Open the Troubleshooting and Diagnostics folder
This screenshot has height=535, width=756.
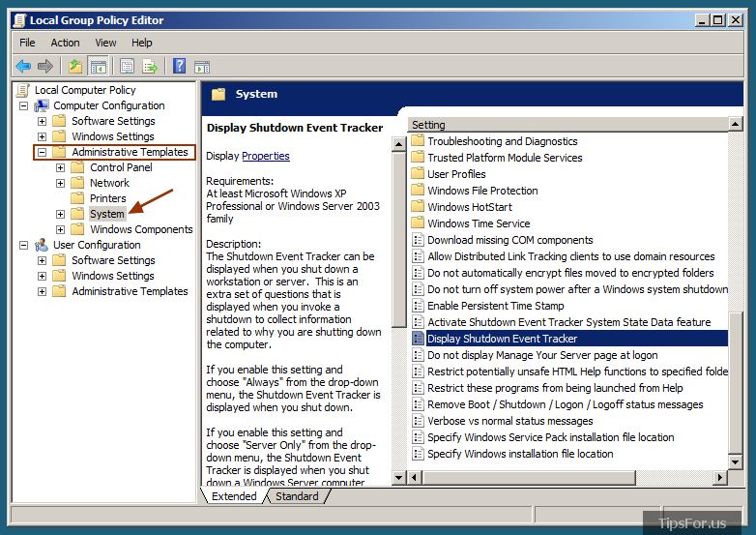(503, 141)
